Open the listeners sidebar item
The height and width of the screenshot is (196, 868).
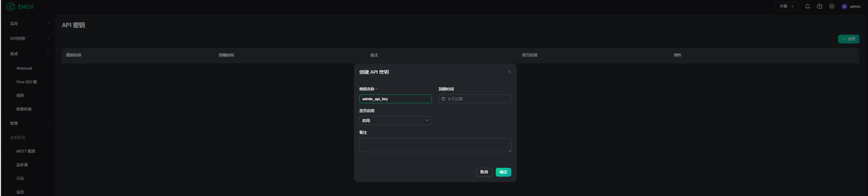pos(22,165)
